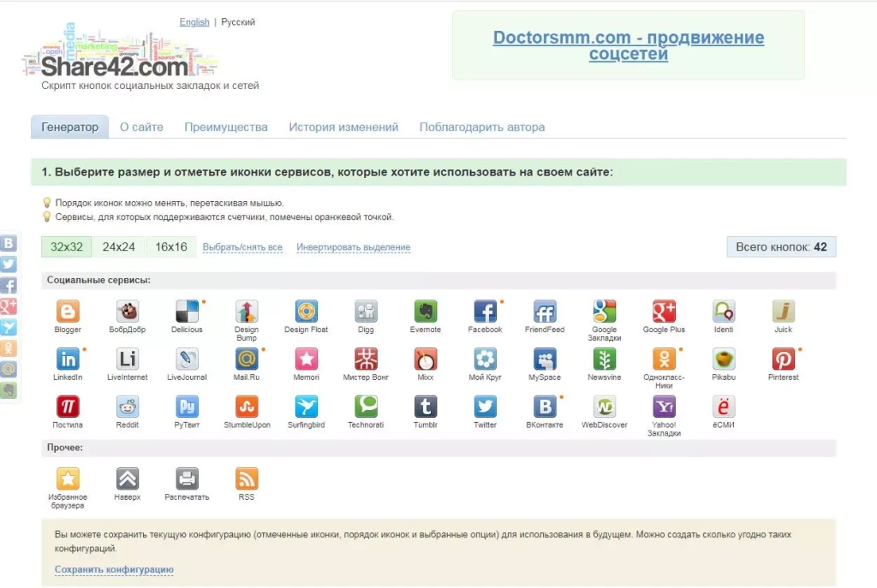Select the MySpace service icon
Viewport: 877px width, 588px height.
(545, 359)
